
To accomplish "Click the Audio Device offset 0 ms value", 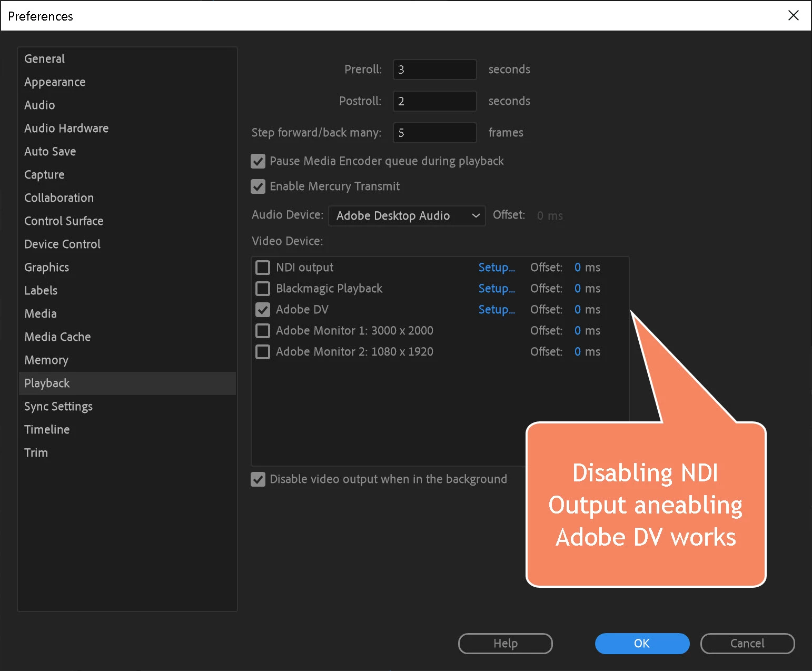I will (x=550, y=216).
